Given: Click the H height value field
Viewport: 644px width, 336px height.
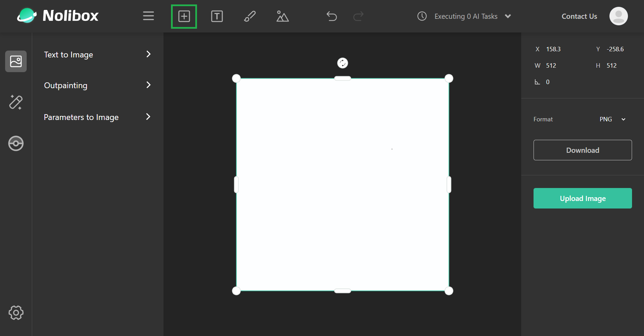Looking at the screenshot, I should pos(612,66).
